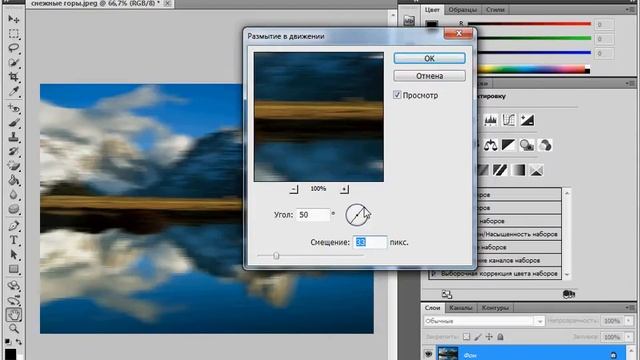Click the Отмена cancel button
Image resolution: width=640 pixels, height=360 pixels.
[x=429, y=76]
